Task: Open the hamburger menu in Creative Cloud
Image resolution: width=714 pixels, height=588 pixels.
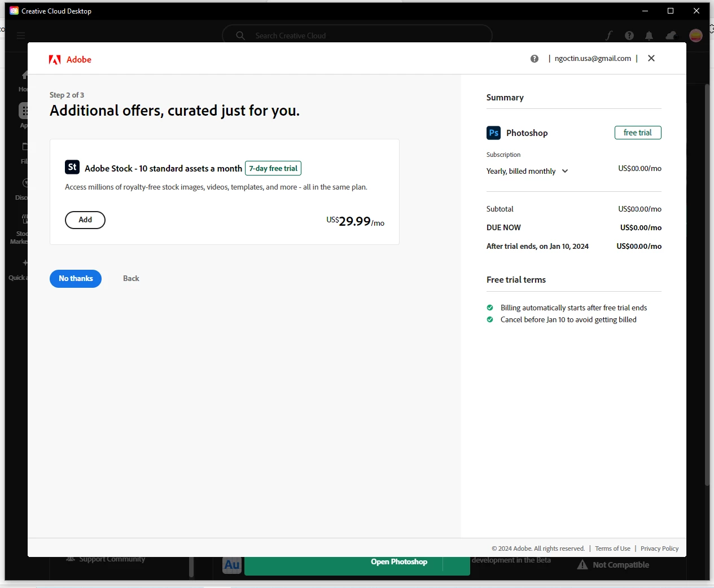Action: [21, 36]
